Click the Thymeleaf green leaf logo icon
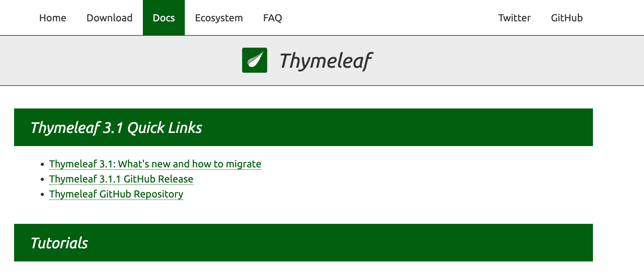644x274 pixels. click(254, 60)
